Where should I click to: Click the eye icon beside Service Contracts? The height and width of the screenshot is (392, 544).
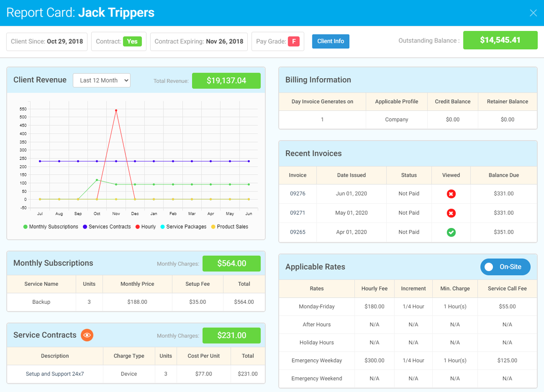tap(87, 335)
